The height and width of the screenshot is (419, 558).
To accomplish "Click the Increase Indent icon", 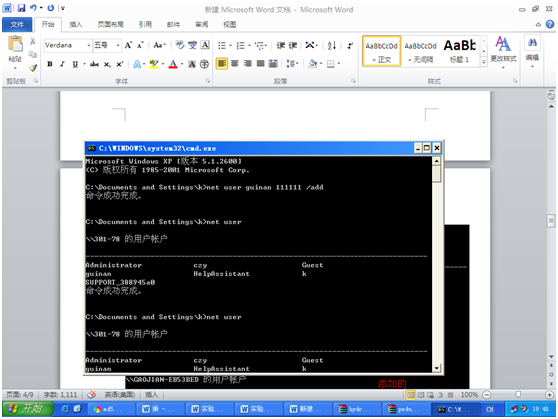I will [x=293, y=45].
